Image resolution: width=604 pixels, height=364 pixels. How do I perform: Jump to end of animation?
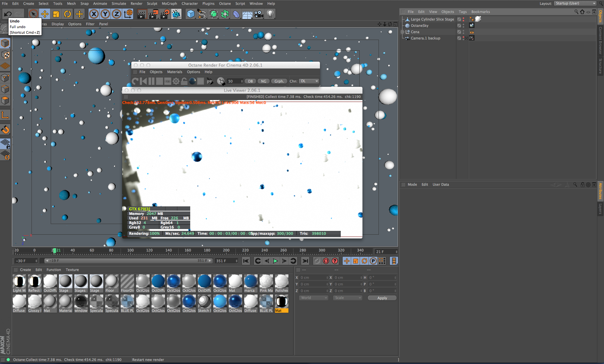click(x=305, y=261)
